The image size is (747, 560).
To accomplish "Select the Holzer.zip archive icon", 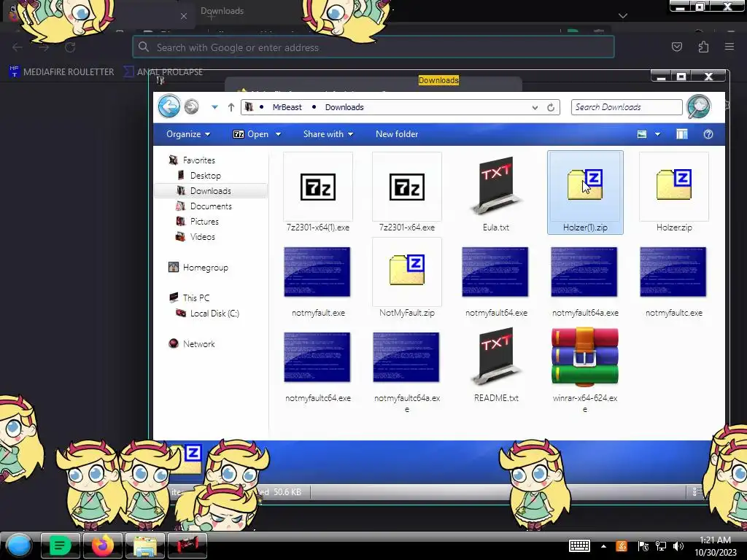I will (673, 184).
